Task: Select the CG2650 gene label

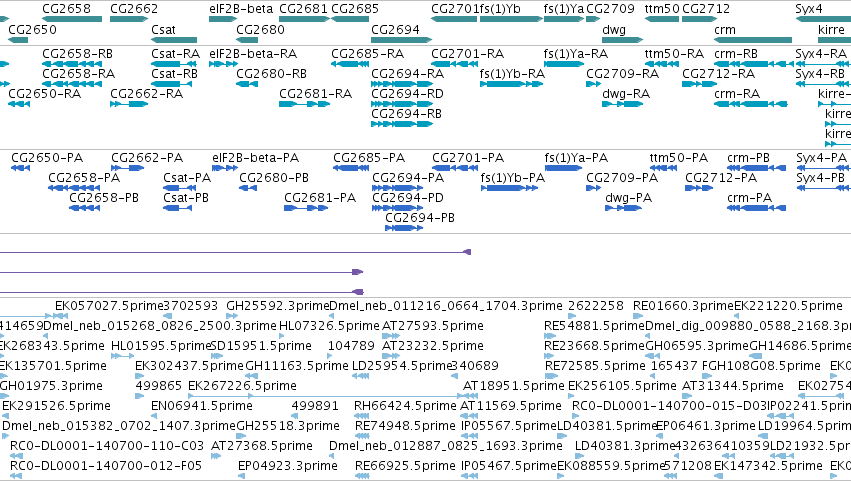Action: (x=33, y=30)
